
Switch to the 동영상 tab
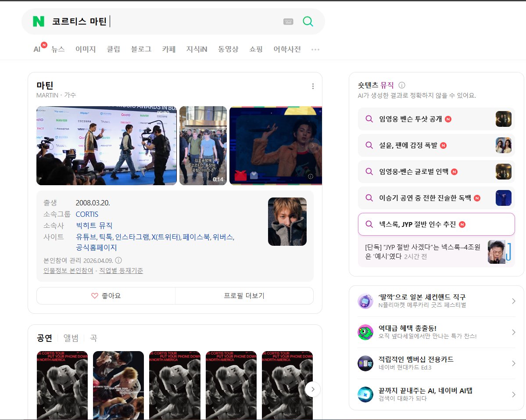tap(228, 49)
